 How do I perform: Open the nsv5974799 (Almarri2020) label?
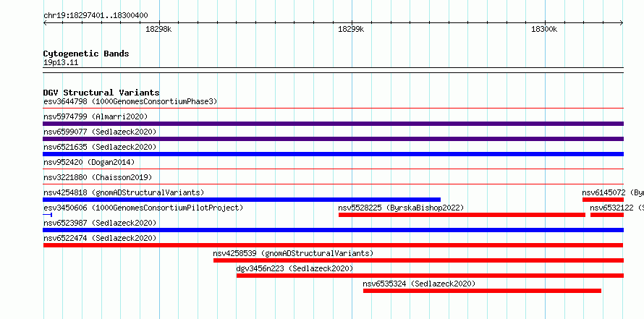[96, 116]
